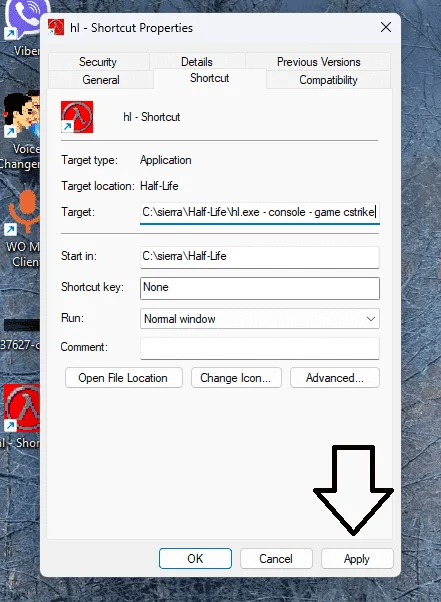Open the Previous Versions tab

pyautogui.click(x=319, y=62)
